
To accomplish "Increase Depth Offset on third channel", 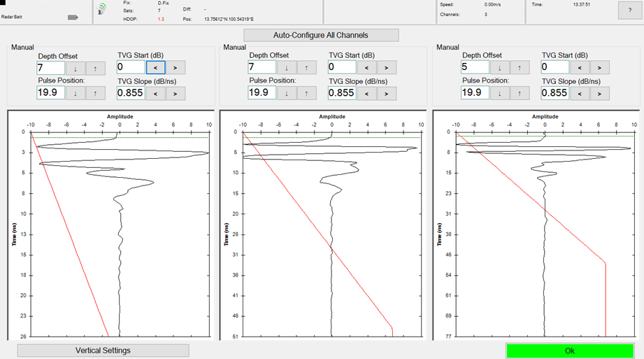I will pyautogui.click(x=520, y=68).
